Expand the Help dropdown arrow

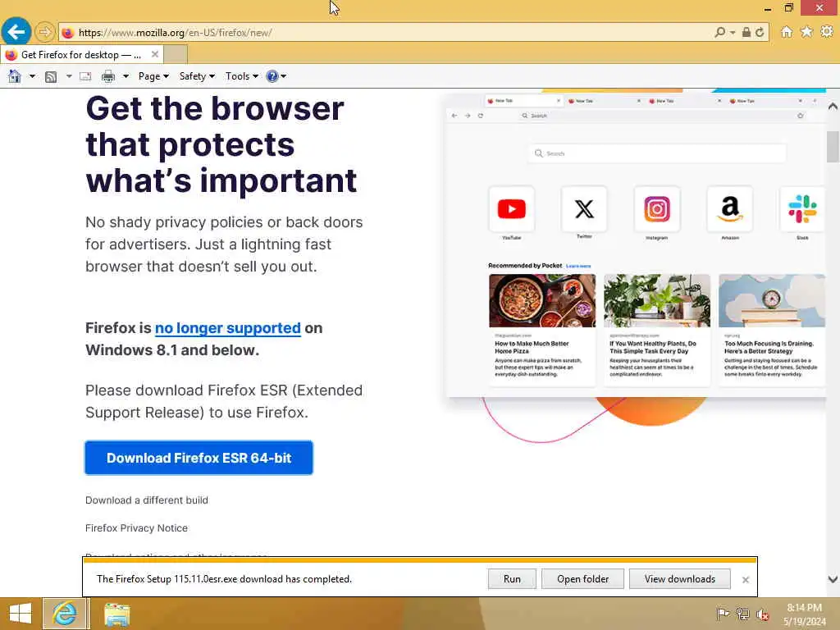click(283, 76)
